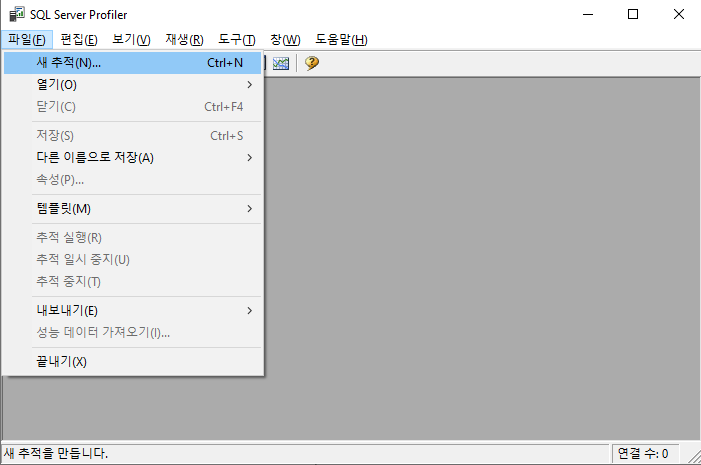This screenshot has height=465, width=701.
Task: Select 새 추적(N)... menu entry
Action: (x=132, y=63)
